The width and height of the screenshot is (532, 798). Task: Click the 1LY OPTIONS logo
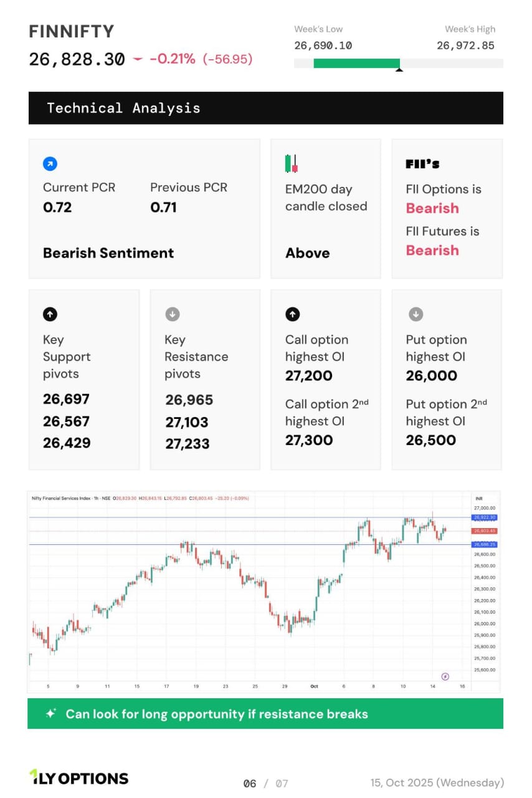(x=78, y=777)
